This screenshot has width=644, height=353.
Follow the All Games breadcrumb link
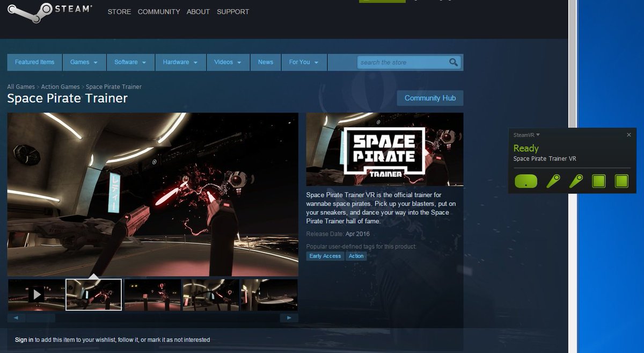pyautogui.click(x=21, y=87)
